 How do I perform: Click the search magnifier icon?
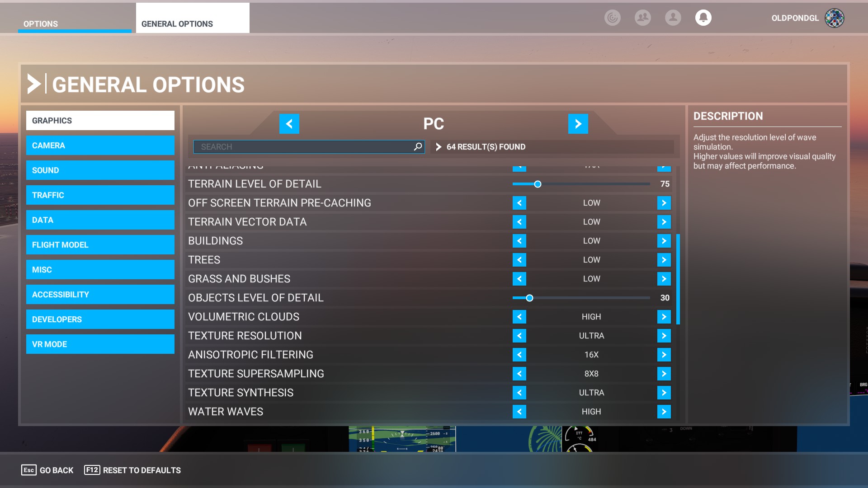pyautogui.click(x=418, y=147)
